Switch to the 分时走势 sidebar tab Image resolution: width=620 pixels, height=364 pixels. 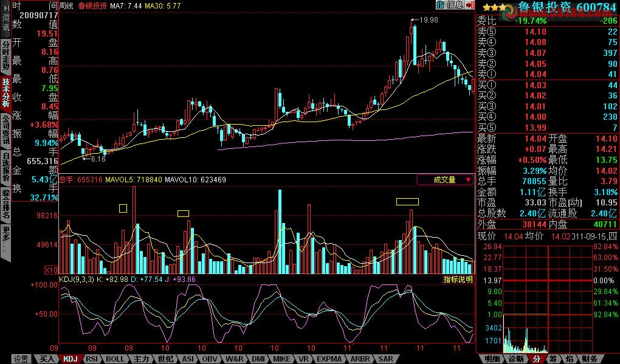[x=5, y=54]
